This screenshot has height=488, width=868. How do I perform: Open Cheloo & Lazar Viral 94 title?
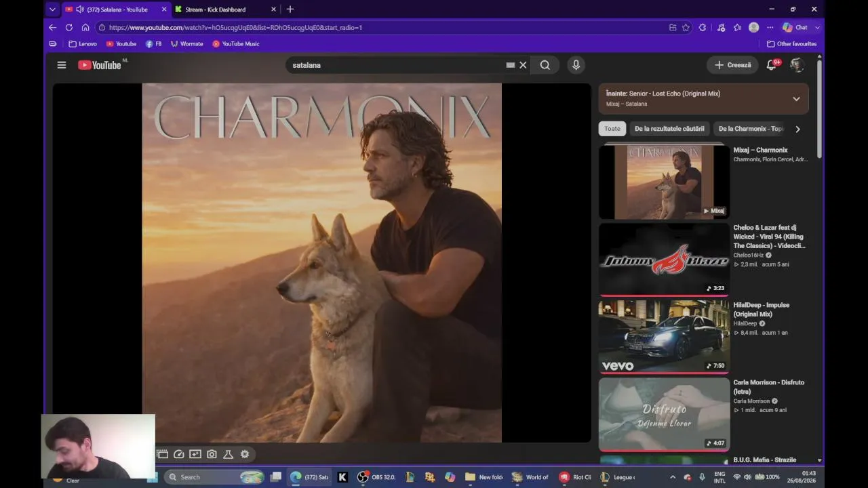769,237
